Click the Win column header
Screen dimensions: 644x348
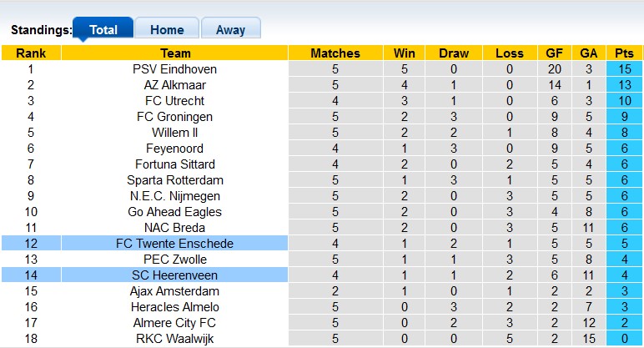pos(404,53)
